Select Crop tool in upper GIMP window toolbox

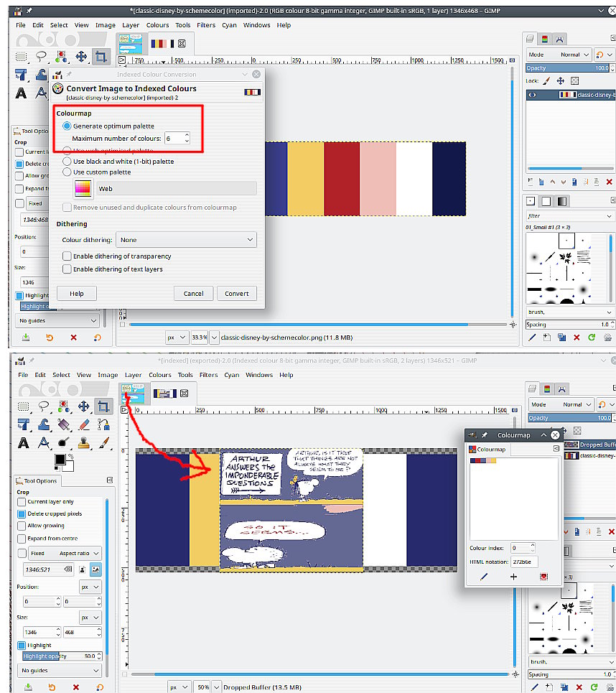pos(101,57)
